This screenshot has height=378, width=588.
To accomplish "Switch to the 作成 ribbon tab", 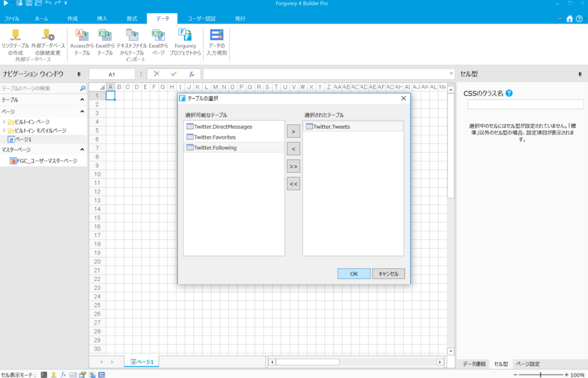I will click(x=73, y=19).
